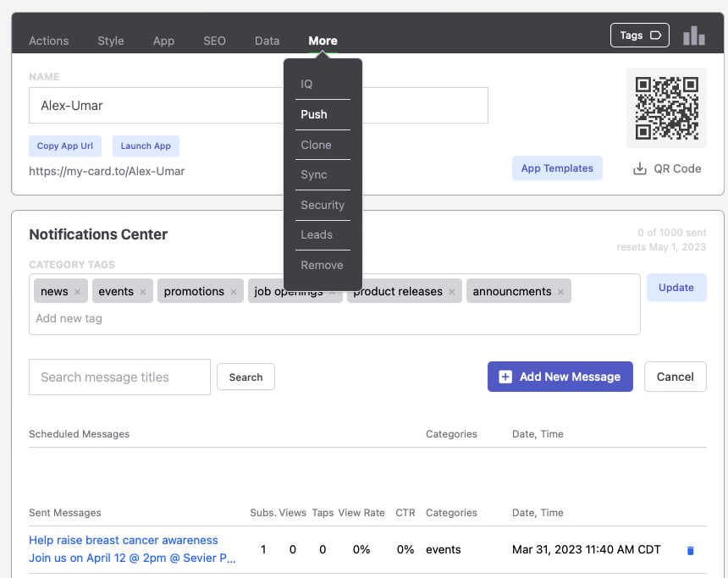Remove the announcments tag
This screenshot has width=728, height=578.
click(561, 292)
